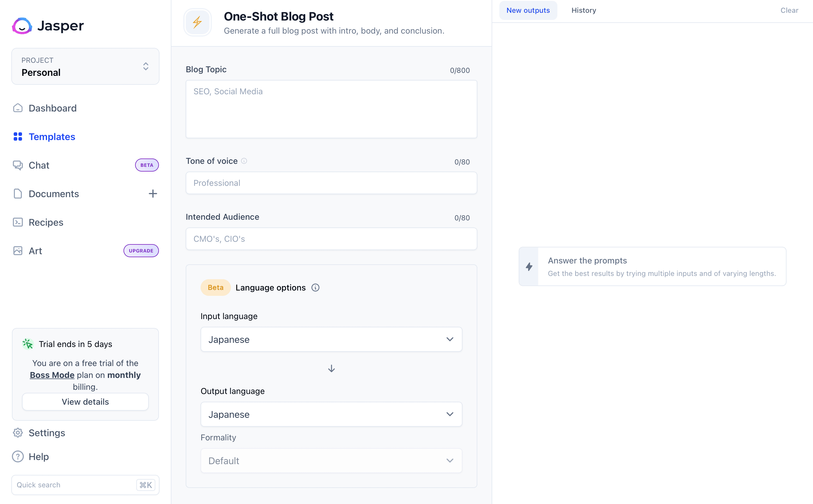Click into the Blog Topic text area
Viewport: 813px width, 504px height.
[x=331, y=109]
